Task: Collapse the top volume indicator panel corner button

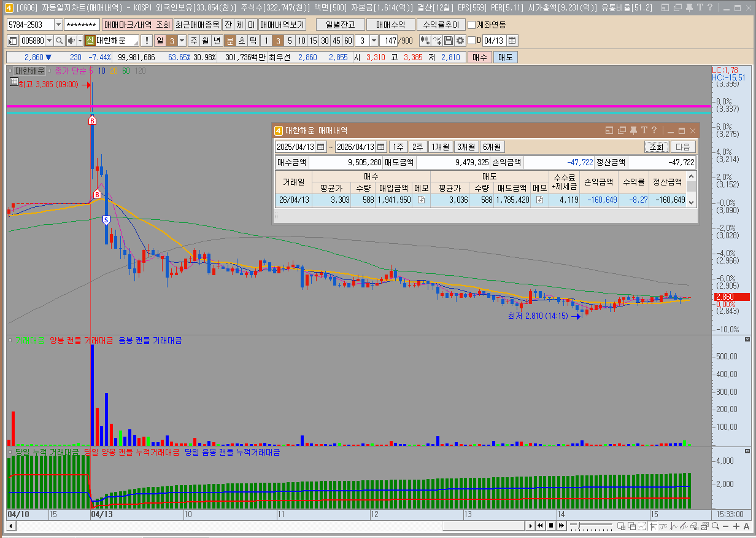Action: (747, 340)
